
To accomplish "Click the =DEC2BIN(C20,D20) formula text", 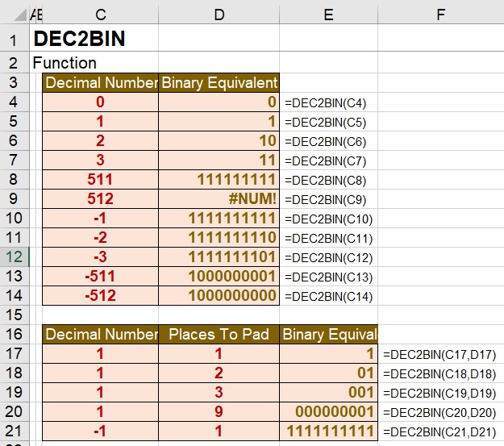I will (439, 413).
